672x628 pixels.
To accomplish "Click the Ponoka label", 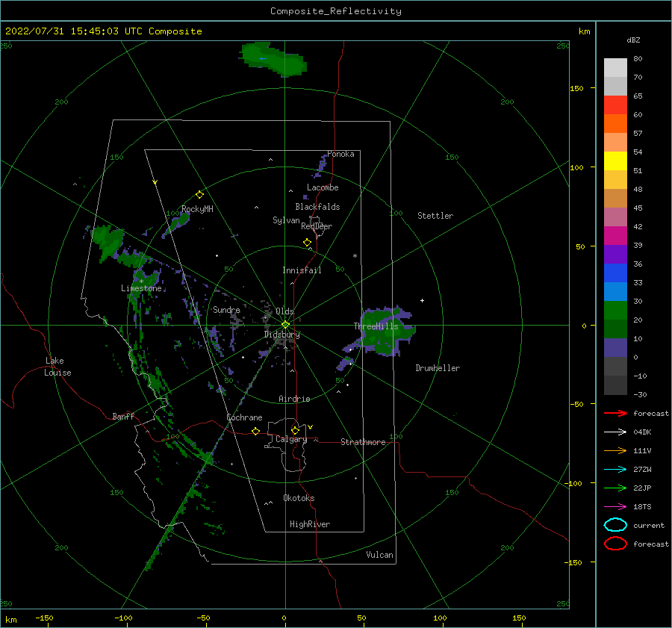I will [x=340, y=154].
